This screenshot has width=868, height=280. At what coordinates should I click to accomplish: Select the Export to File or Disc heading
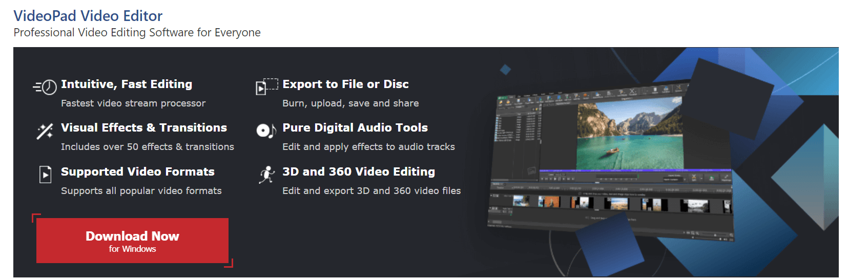click(345, 84)
